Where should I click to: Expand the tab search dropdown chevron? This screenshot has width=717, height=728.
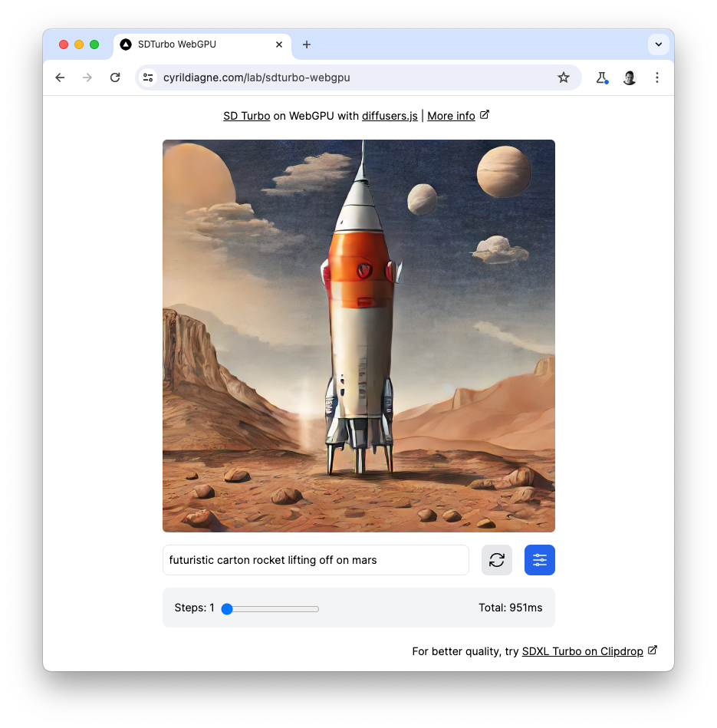pyautogui.click(x=658, y=44)
